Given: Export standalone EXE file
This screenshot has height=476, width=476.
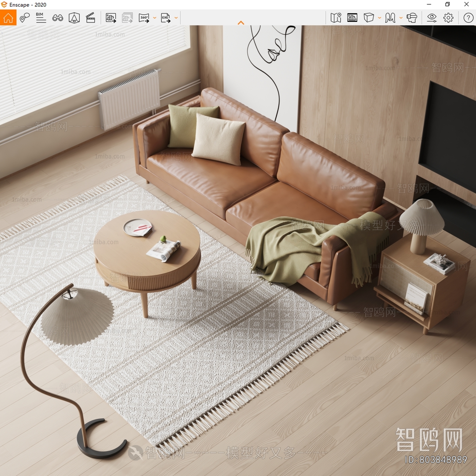Looking at the screenshot, I should pyautogui.click(x=166, y=18).
